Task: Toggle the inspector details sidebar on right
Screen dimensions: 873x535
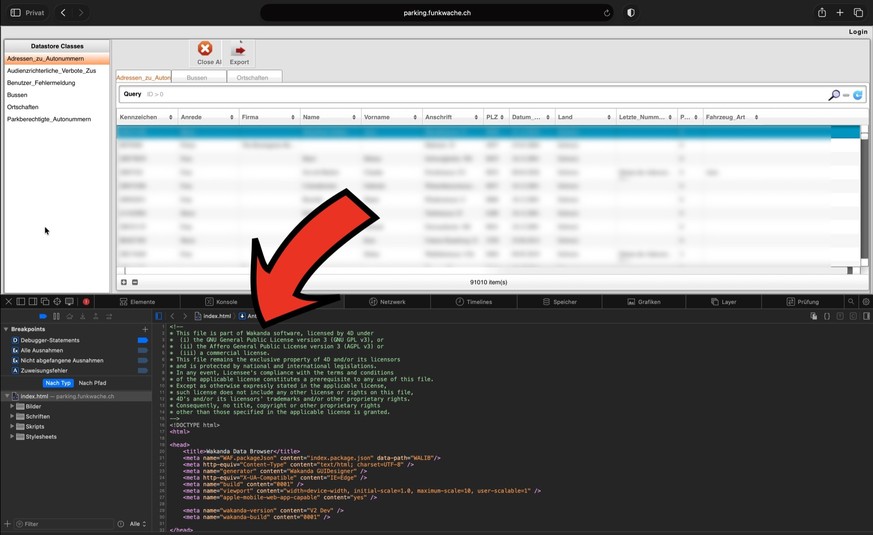Action: [x=866, y=316]
